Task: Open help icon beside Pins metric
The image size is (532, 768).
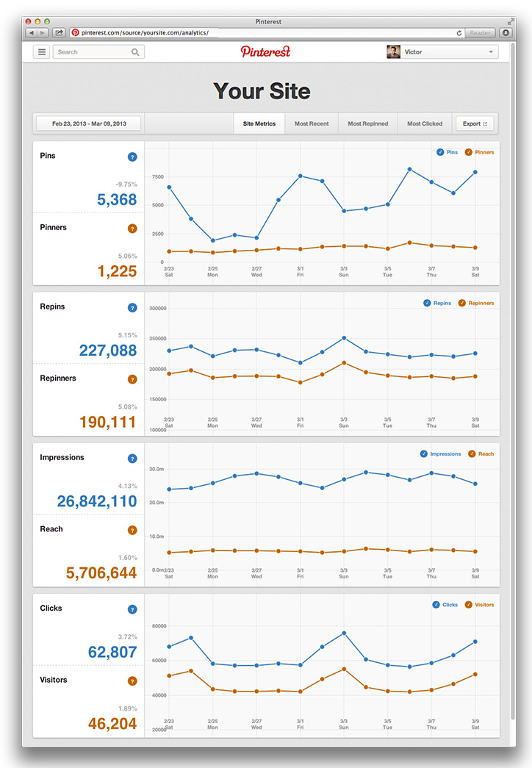Action: click(132, 157)
